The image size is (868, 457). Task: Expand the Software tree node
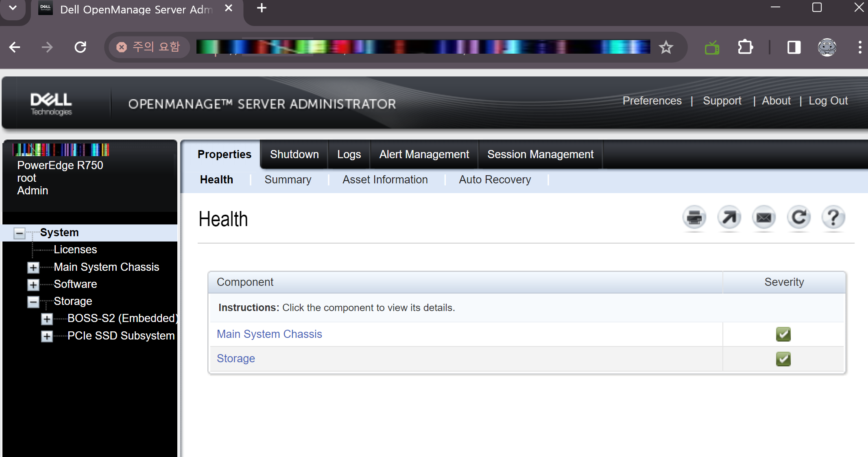click(x=33, y=285)
